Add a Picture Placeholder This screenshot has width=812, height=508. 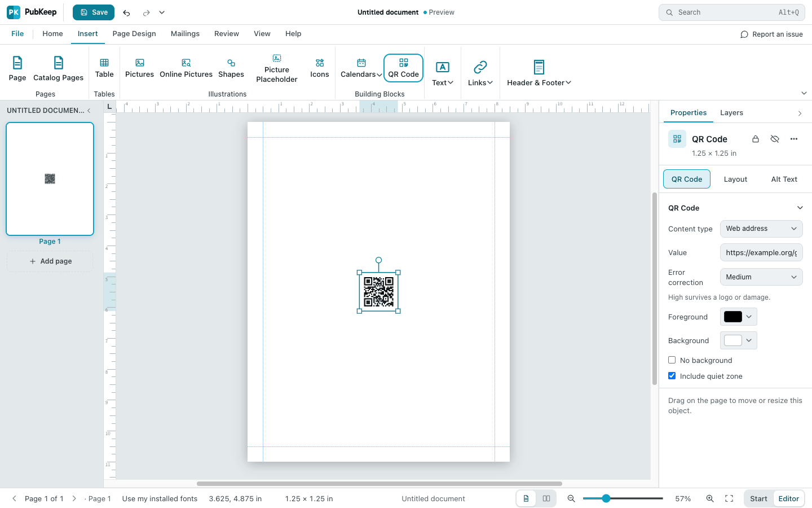277,68
